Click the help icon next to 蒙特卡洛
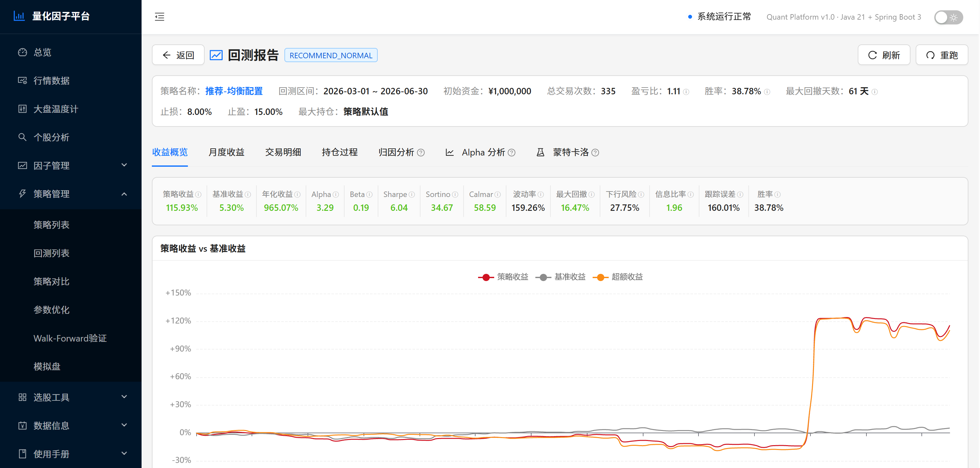This screenshot has width=980, height=468. tap(596, 153)
